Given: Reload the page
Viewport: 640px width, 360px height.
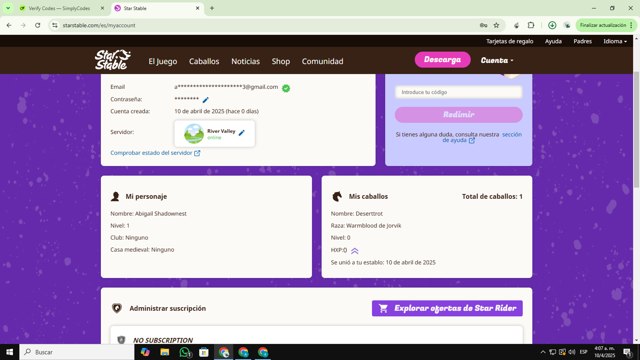Looking at the screenshot, I should pos(38,25).
